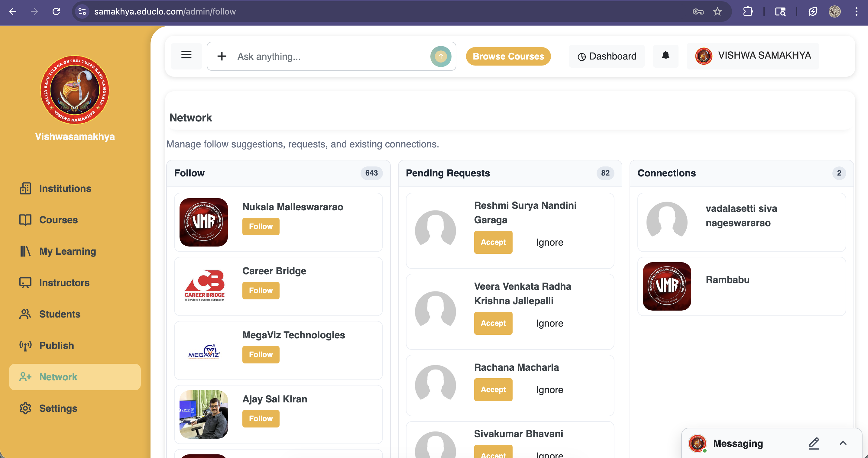Go to Dashboard

(x=607, y=56)
